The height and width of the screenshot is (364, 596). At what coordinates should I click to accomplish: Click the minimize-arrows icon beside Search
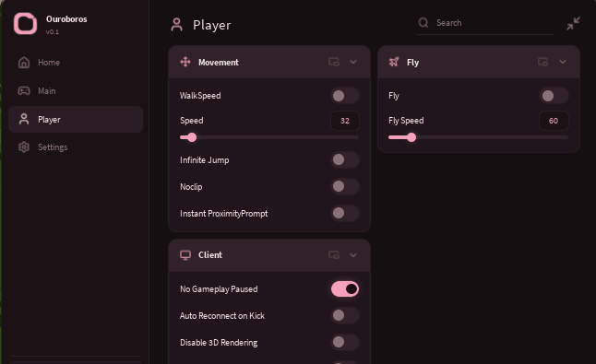tap(573, 24)
